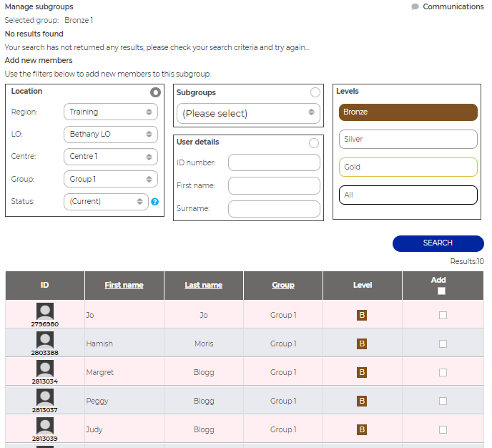Open the Communications speech bubble icon
492x448 pixels.
point(415,6)
